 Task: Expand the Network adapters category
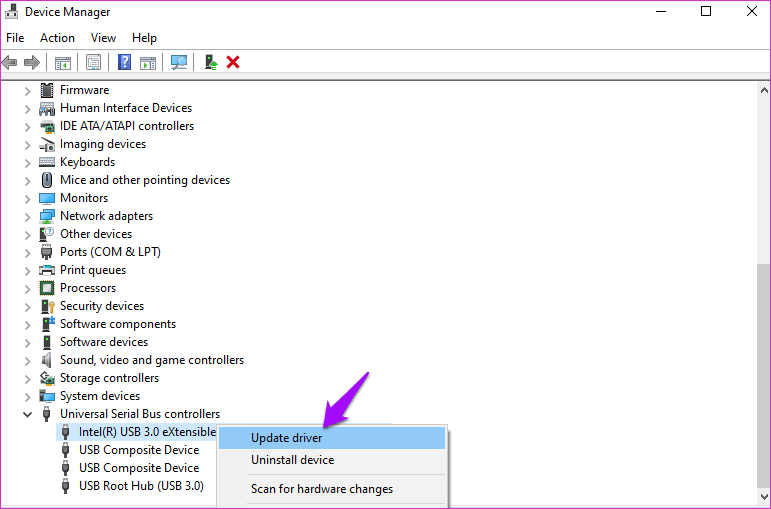click(27, 216)
